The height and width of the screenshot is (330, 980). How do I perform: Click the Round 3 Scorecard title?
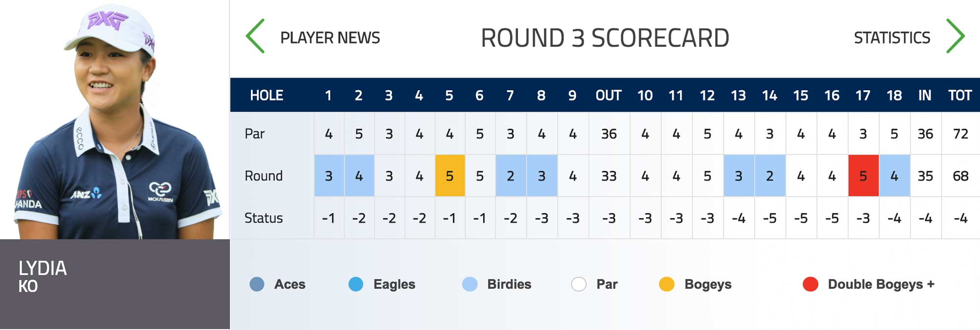605,38
